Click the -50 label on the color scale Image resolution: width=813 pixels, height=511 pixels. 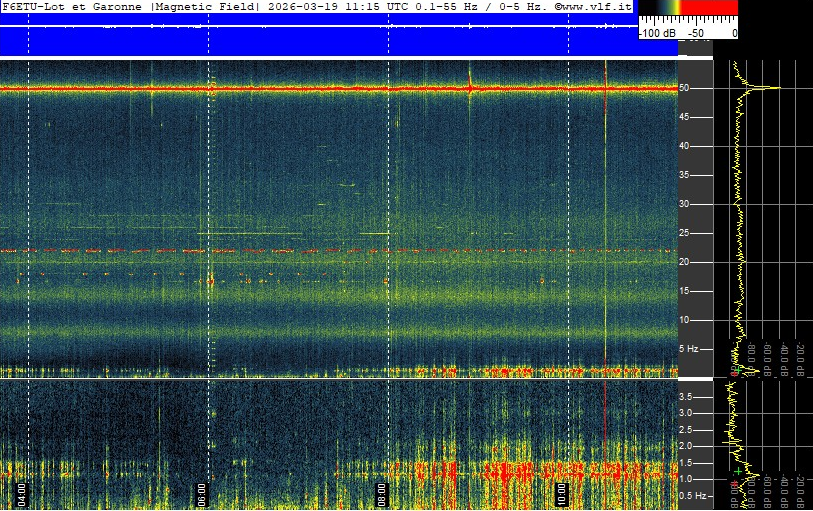coord(696,33)
